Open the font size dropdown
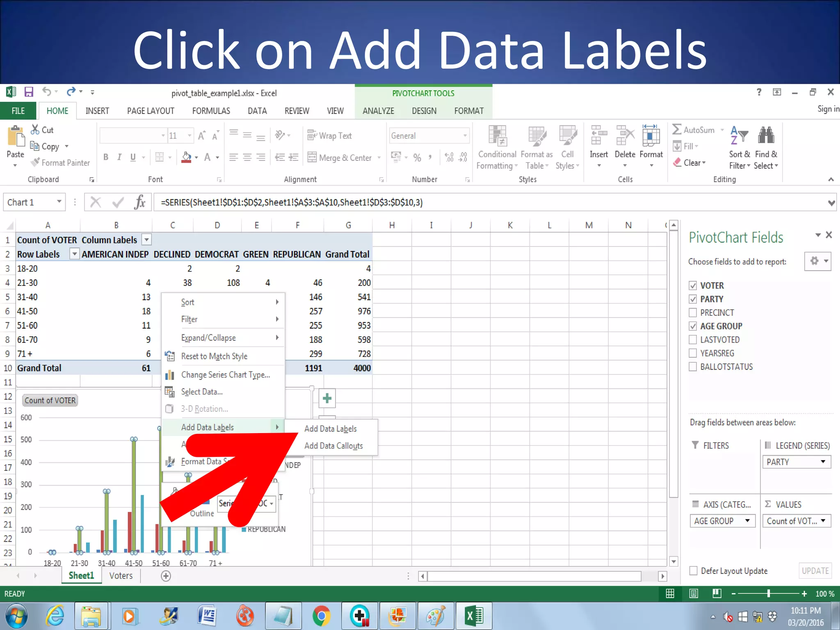 [189, 136]
